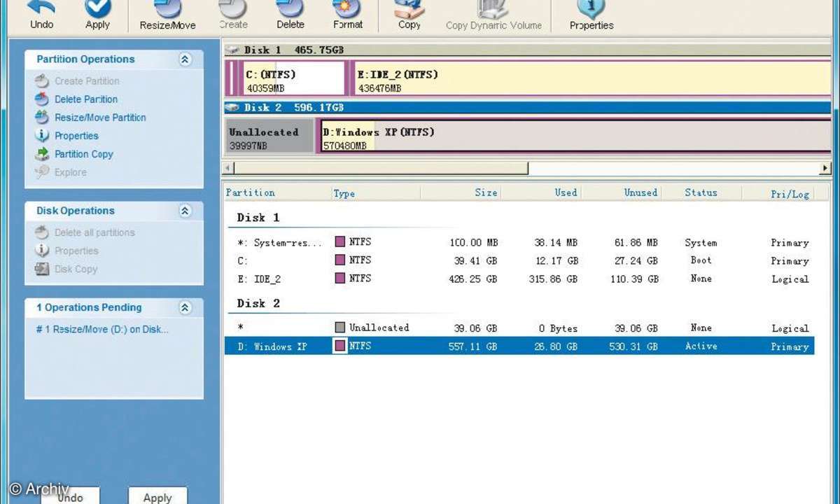Click the Partition Operations Properties info icon
Screen dimensions: 840x504
tap(42, 135)
